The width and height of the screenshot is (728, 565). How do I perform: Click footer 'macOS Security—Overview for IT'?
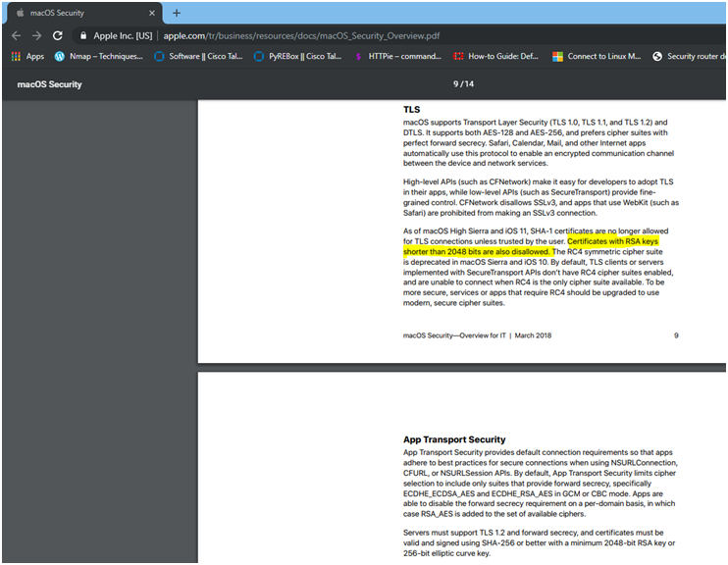pos(454,335)
